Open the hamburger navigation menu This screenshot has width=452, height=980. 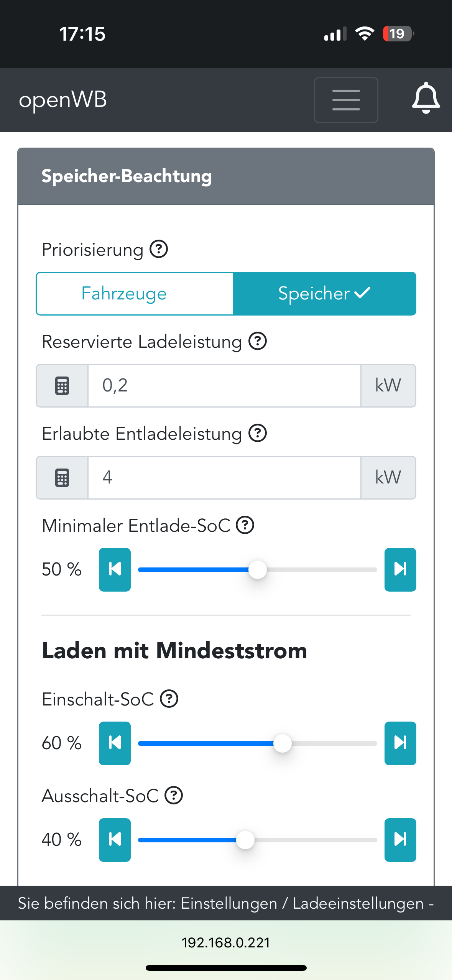[x=346, y=100]
